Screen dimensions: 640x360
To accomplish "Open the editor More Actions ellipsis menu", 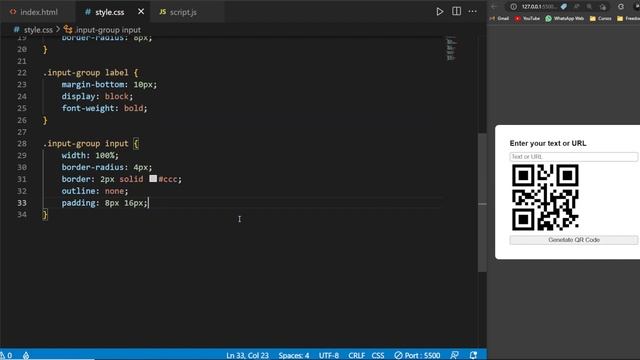I will coord(473,11).
